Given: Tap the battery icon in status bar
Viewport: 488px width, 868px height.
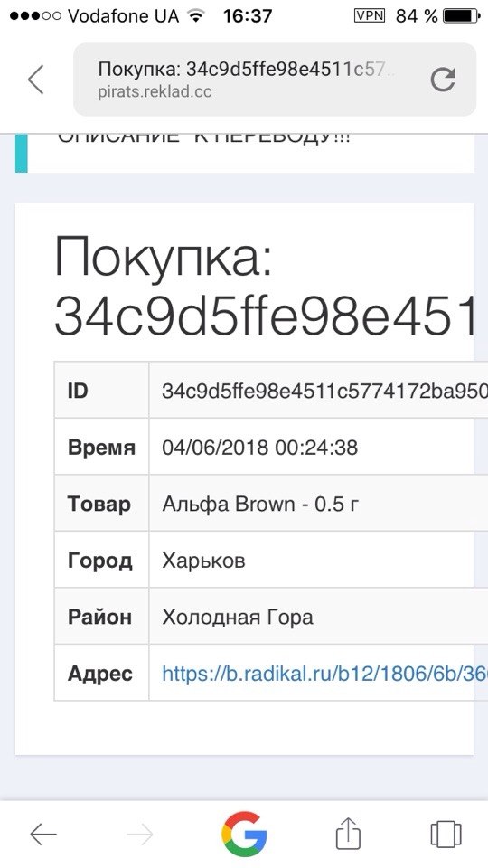Looking at the screenshot, I should 461,15.
